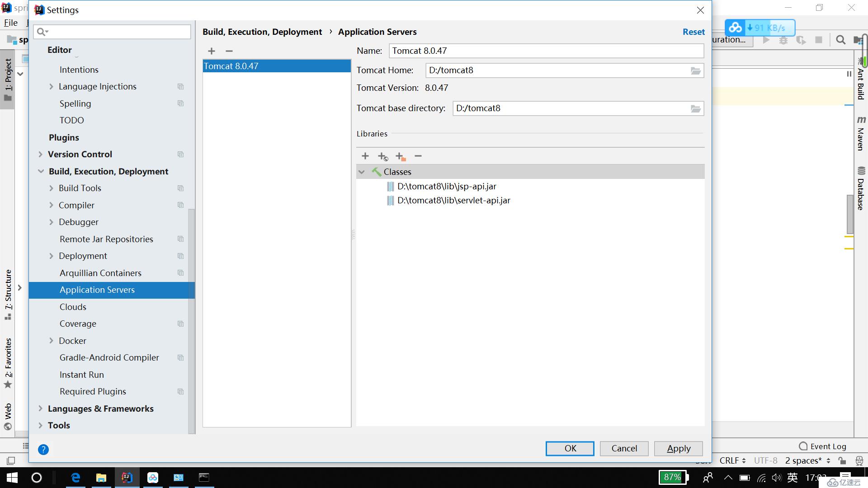Viewport: 868px width, 488px height.
Task: Open the settings help question mark
Action: click(43, 449)
